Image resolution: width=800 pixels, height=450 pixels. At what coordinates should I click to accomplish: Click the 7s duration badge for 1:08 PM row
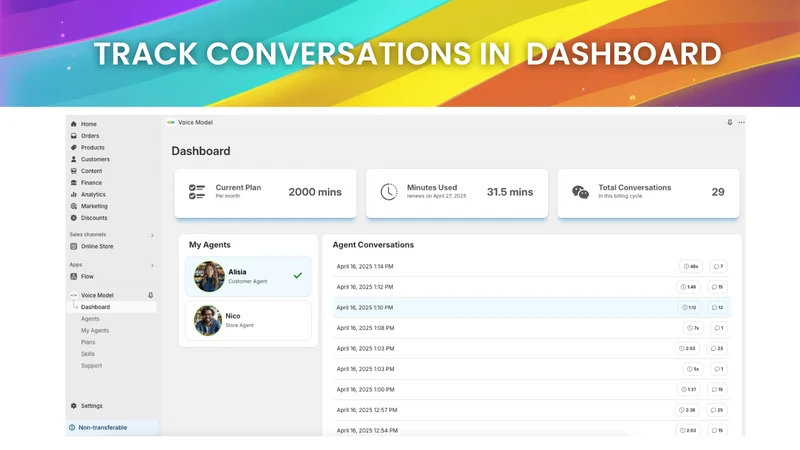pos(693,328)
